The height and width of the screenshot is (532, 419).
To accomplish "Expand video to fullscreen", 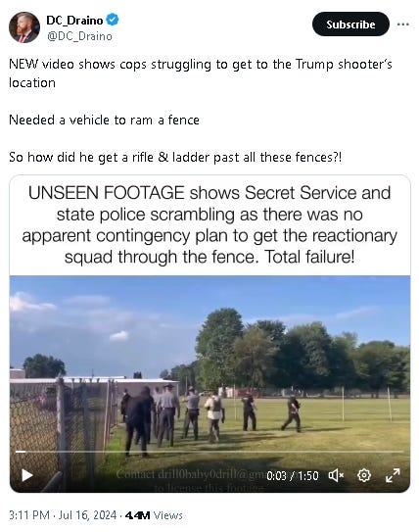I will tap(393, 475).
